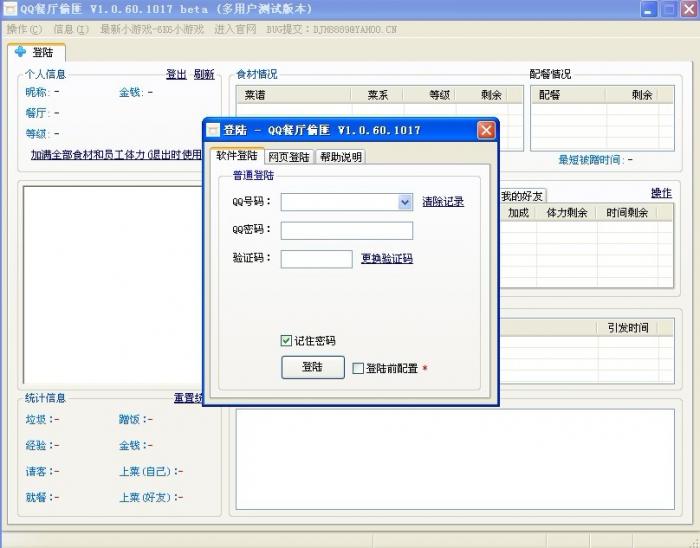Image resolution: width=700 pixels, height=548 pixels.
Task: Click the 时间剩余 column header
Action: [627, 213]
